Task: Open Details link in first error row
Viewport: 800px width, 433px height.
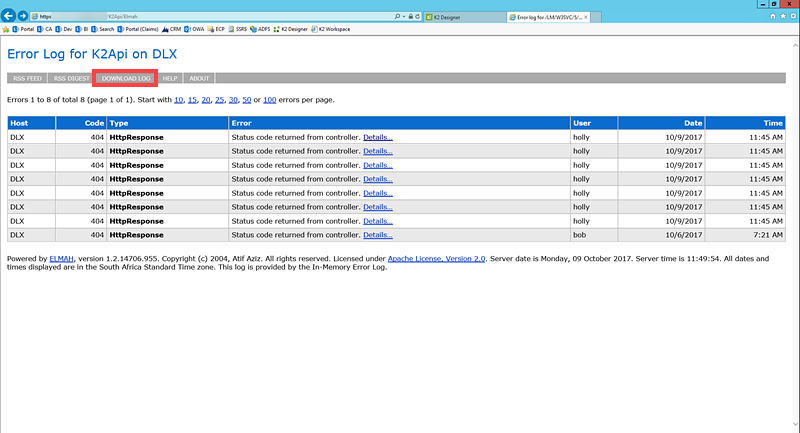Action: pyautogui.click(x=378, y=137)
